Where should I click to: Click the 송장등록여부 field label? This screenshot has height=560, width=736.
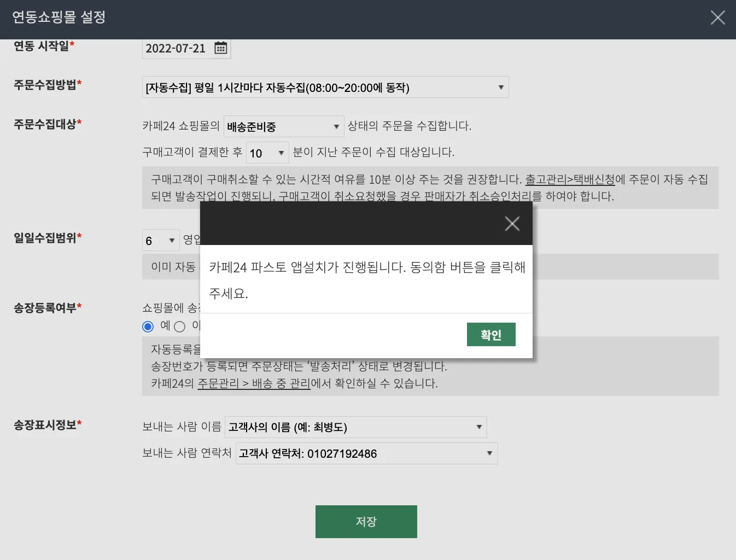[48, 308]
